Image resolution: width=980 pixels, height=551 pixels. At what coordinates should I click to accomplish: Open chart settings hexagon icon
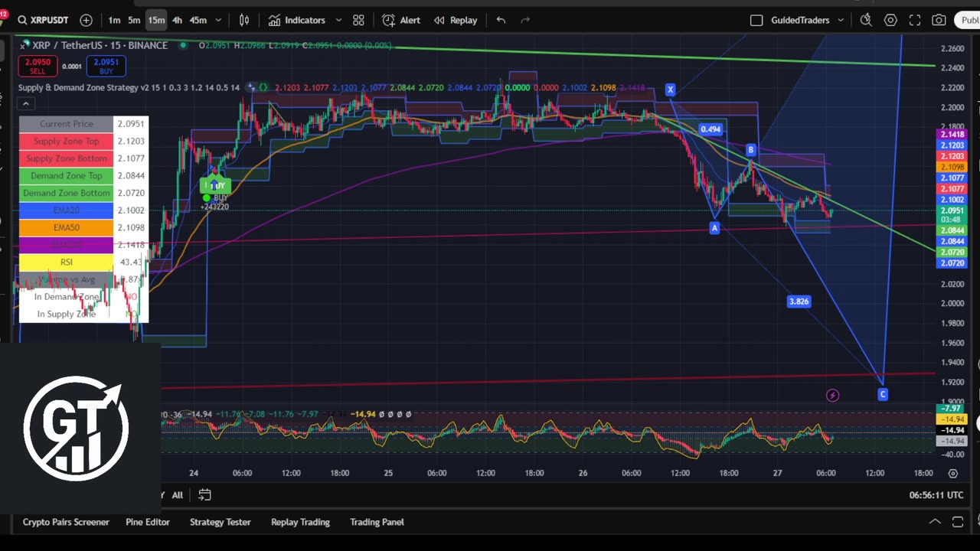pos(890,20)
